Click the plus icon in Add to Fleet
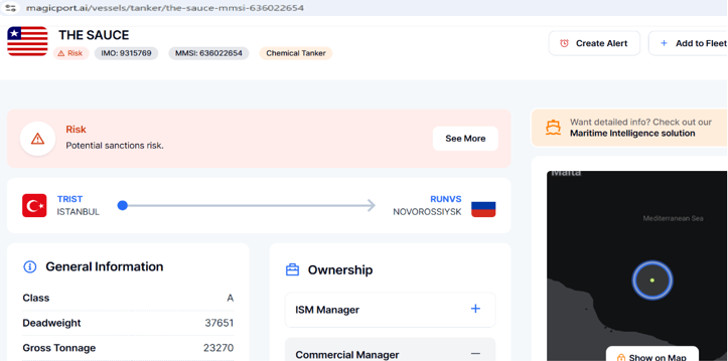Image resolution: width=728 pixels, height=361 pixels. (x=664, y=43)
